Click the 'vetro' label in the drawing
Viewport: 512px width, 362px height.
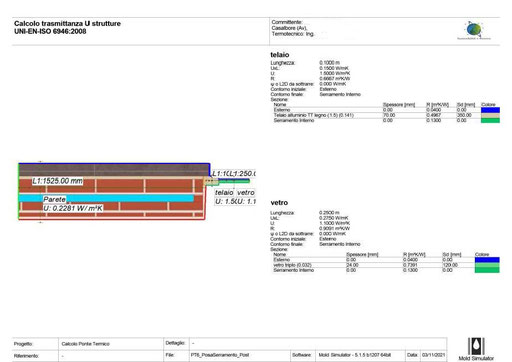pyautogui.click(x=246, y=193)
